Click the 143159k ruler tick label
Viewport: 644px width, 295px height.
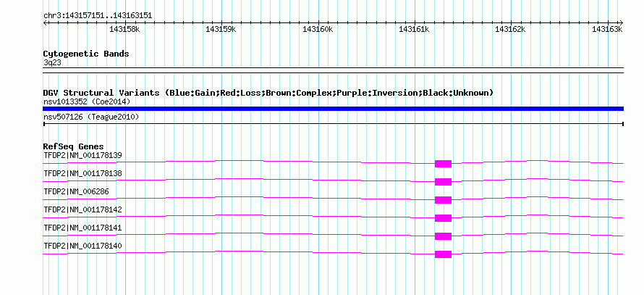221,29
